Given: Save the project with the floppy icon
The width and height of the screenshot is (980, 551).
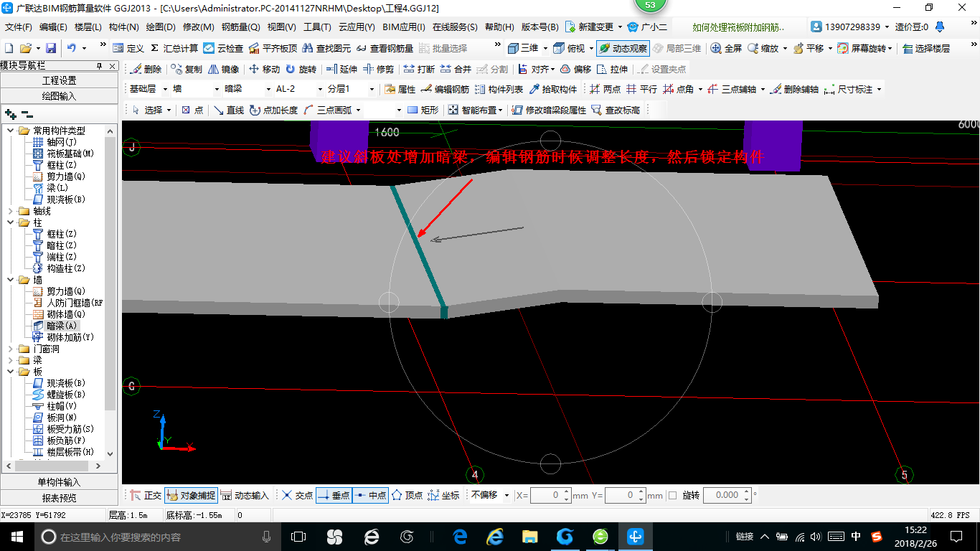Looking at the screenshot, I should pyautogui.click(x=51, y=48).
